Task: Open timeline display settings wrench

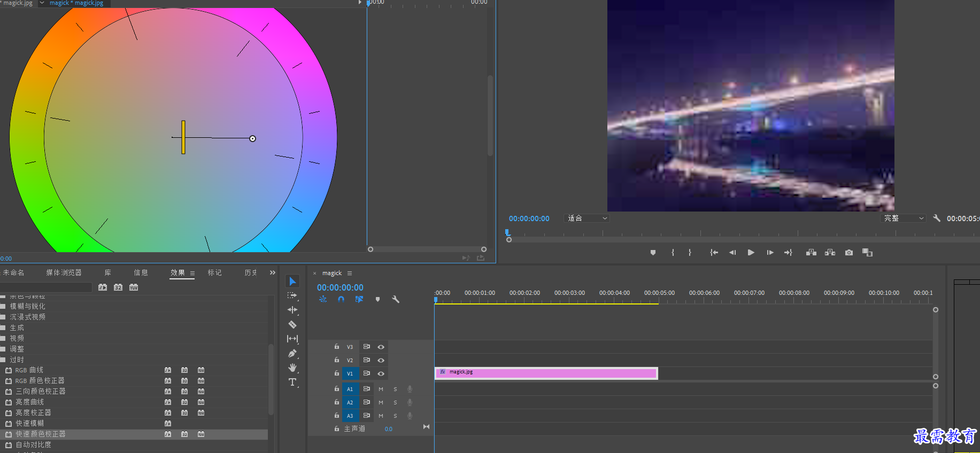Action: coord(396,300)
